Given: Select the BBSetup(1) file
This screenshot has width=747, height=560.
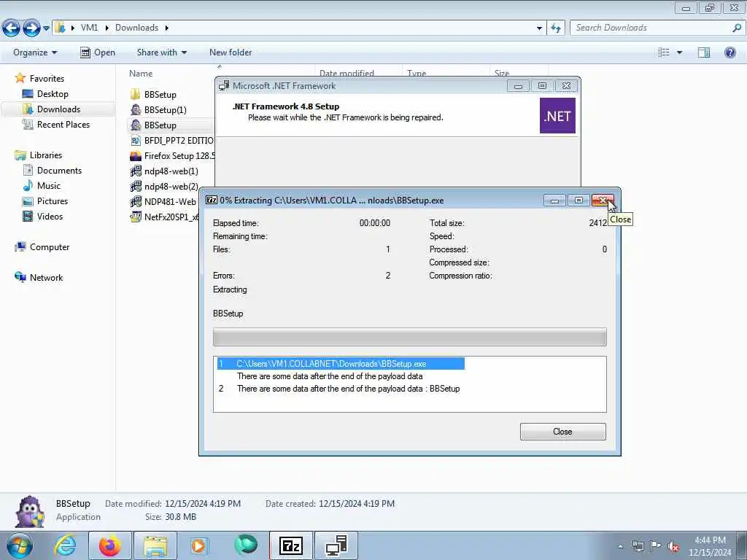Looking at the screenshot, I should pos(158,110).
